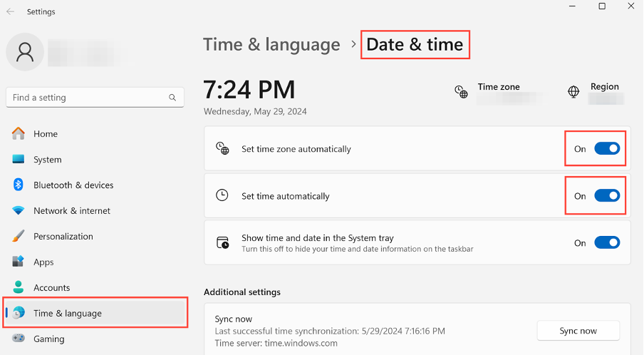The width and height of the screenshot is (644, 355).
Task: Click the clock icon beside Set time automatically
Action: [222, 195]
